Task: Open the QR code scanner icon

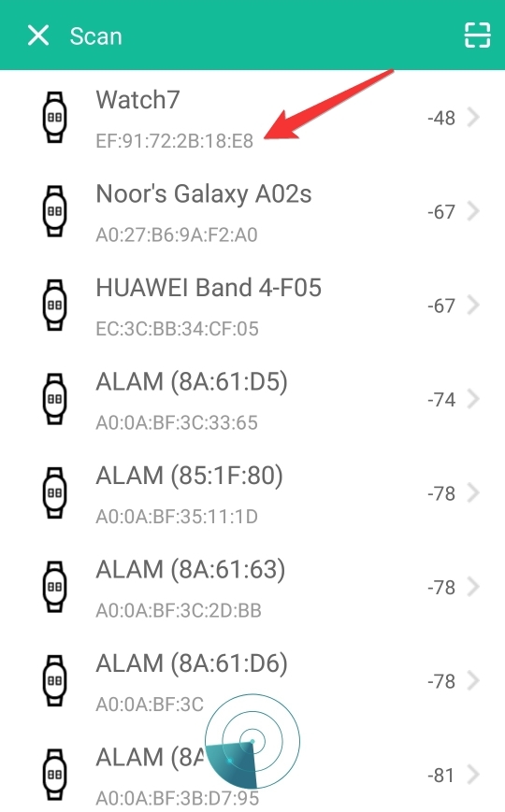Action: click(x=477, y=36)
